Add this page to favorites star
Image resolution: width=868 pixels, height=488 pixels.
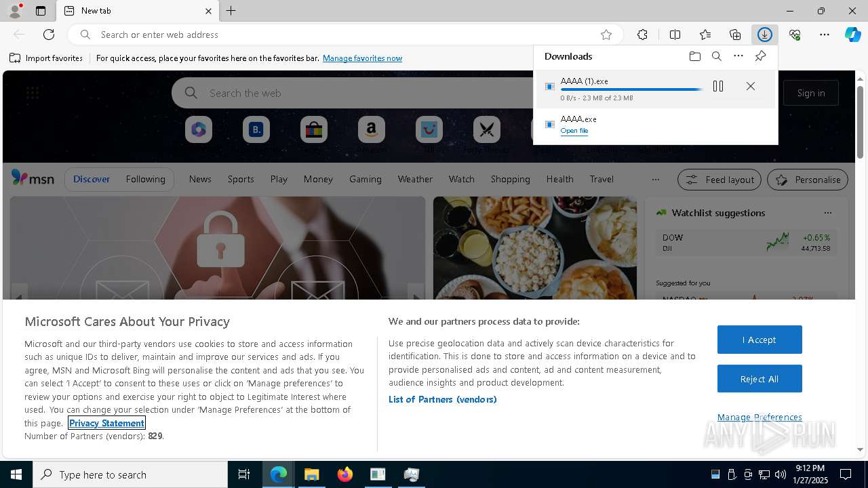pyautogui.click(x=606, y=35)
